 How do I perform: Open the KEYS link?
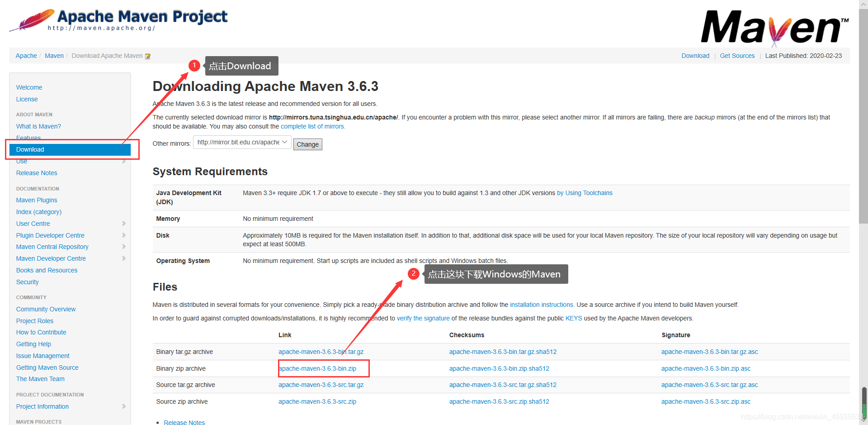(x=573, y=318)
